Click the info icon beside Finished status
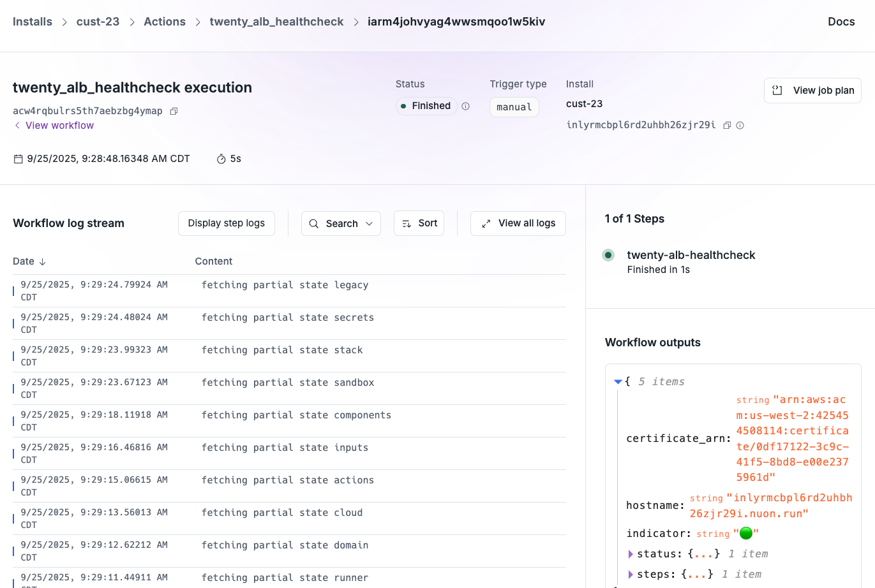The width and height of the screenshot is (875, 588). tap(466, 107)
